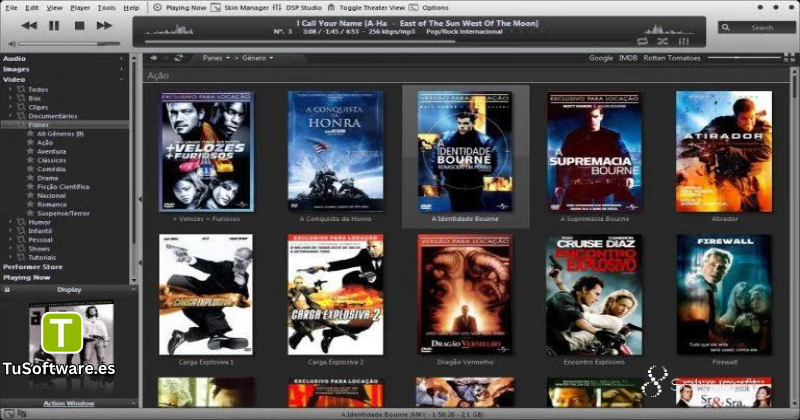Select A Supremacia Bourne cover
Viewport: 800px width, 420px height.
(594, 152)
